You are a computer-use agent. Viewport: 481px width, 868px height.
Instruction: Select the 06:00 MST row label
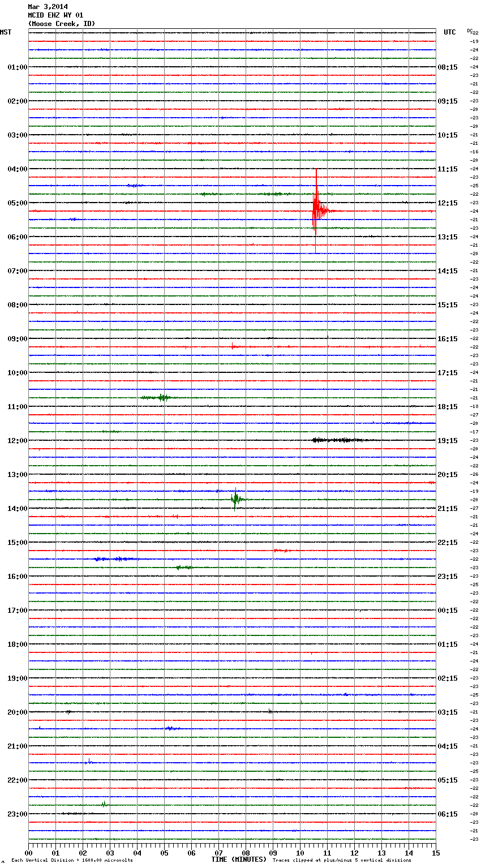point(18,237)
